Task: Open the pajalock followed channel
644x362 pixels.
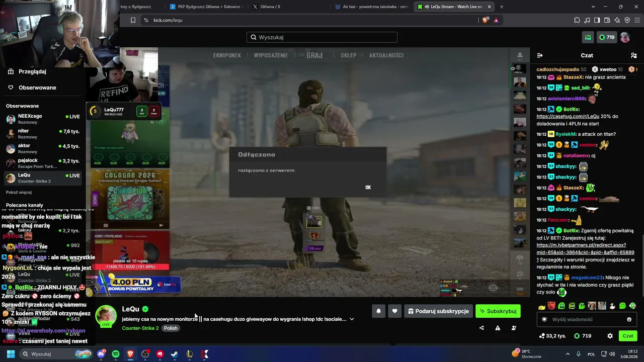Action: point(43,163)
